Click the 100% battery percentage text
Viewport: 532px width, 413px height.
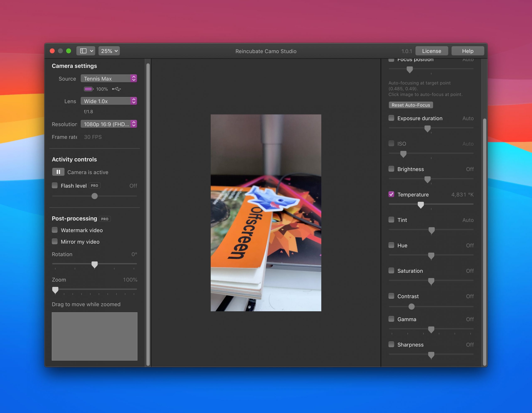[102, 89]
